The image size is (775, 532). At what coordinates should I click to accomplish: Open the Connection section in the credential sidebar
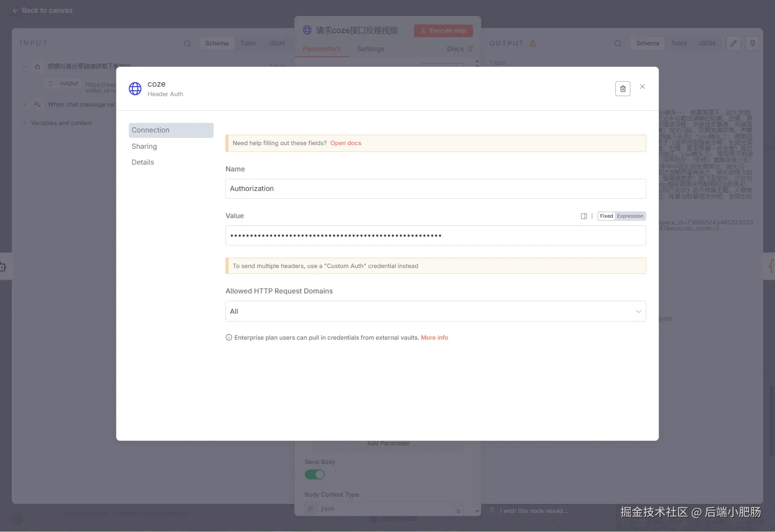171,130
